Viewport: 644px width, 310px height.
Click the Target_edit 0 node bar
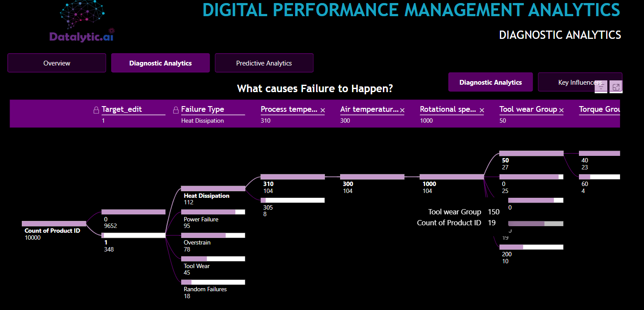[x=134, y=212]
